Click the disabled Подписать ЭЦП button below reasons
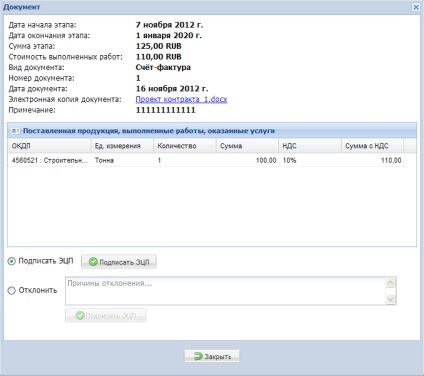 106,315
